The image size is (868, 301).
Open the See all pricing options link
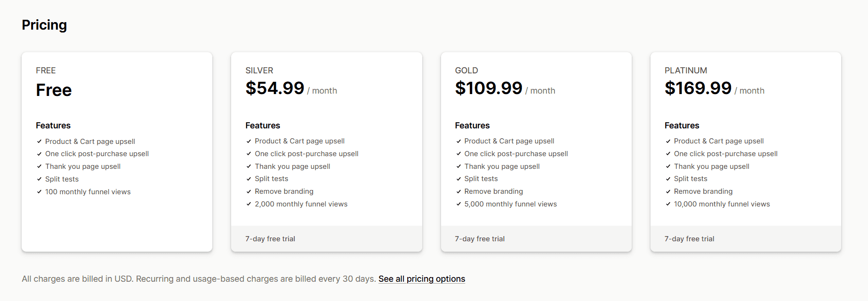[x=421, y=278]
